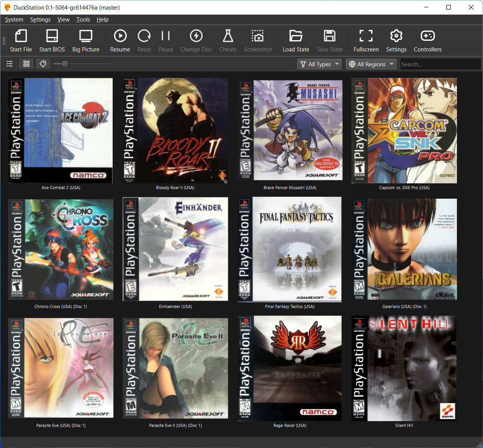Open the Settings gear in toolbar

(396, 36)
